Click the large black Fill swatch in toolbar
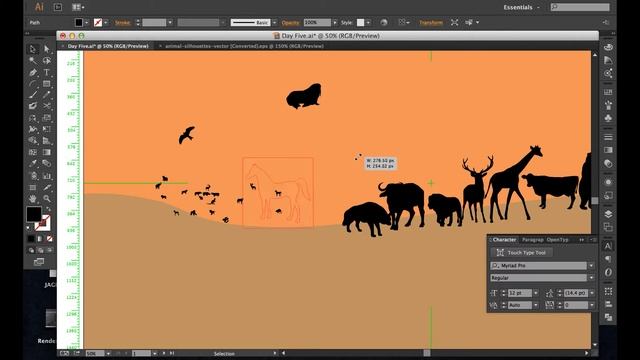 (x=33, y=214)
